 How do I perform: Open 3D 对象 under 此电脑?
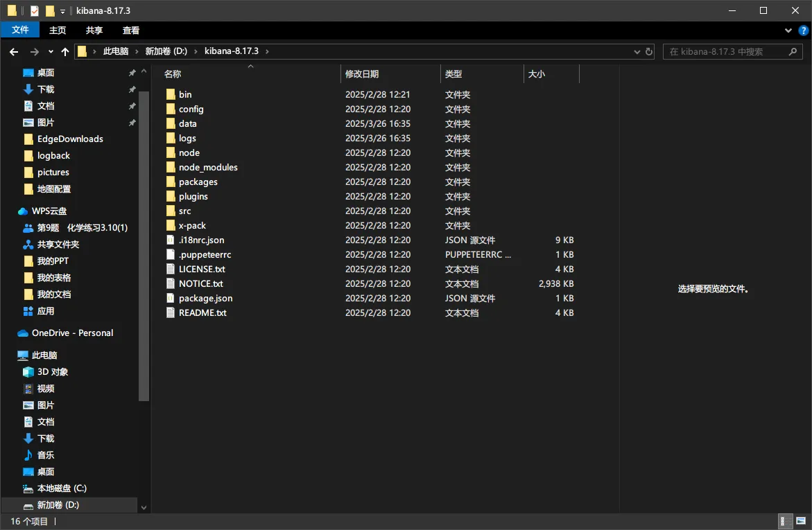click(x=52, y=371)
